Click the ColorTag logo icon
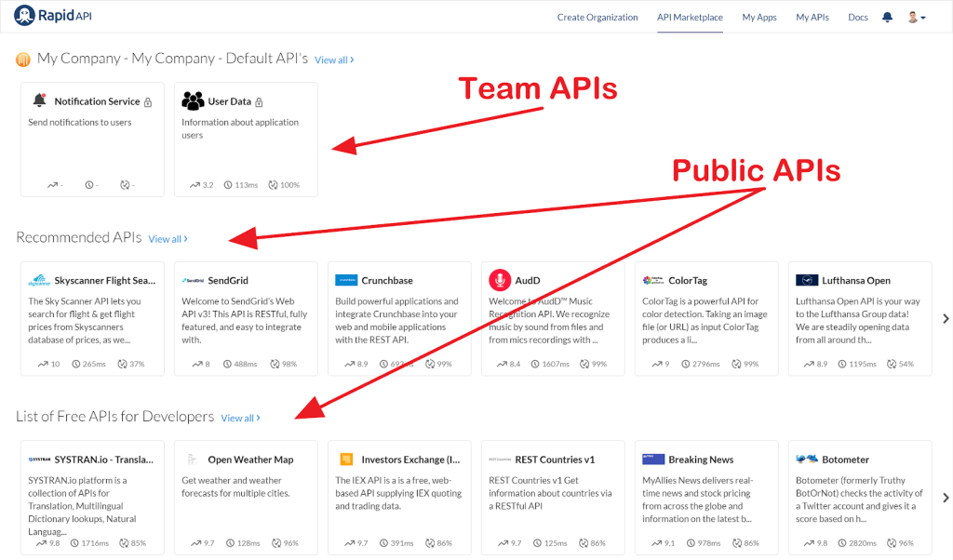The height and width of the screenshot is (560, 953). point(653,280)
